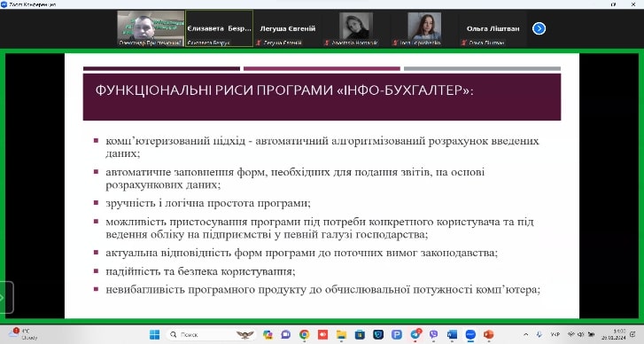The height and width of the screenshot is (344, 644).
Task: Open PowerPoint from the taskbar
Action: click(489, 334)
